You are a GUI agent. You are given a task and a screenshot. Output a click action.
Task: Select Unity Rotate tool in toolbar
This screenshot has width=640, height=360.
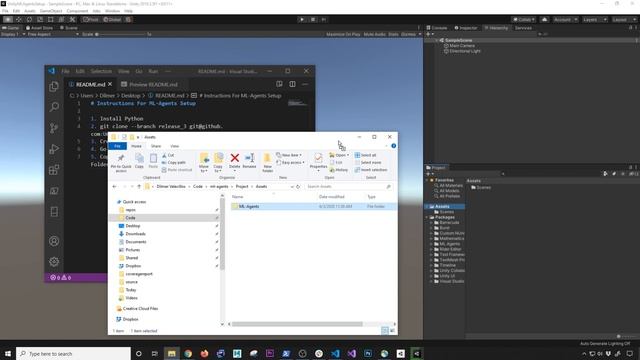(29, 20)
